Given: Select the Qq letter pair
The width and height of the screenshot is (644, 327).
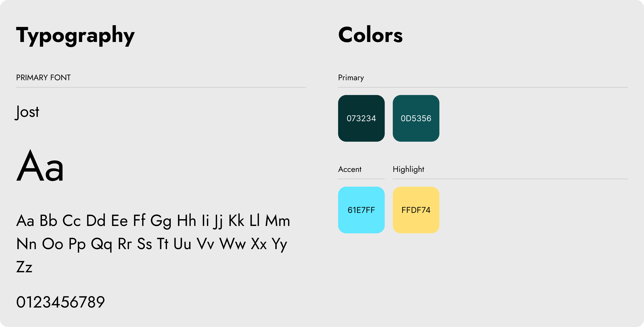Looking at the screenshot, I should [x=101, y=244].
